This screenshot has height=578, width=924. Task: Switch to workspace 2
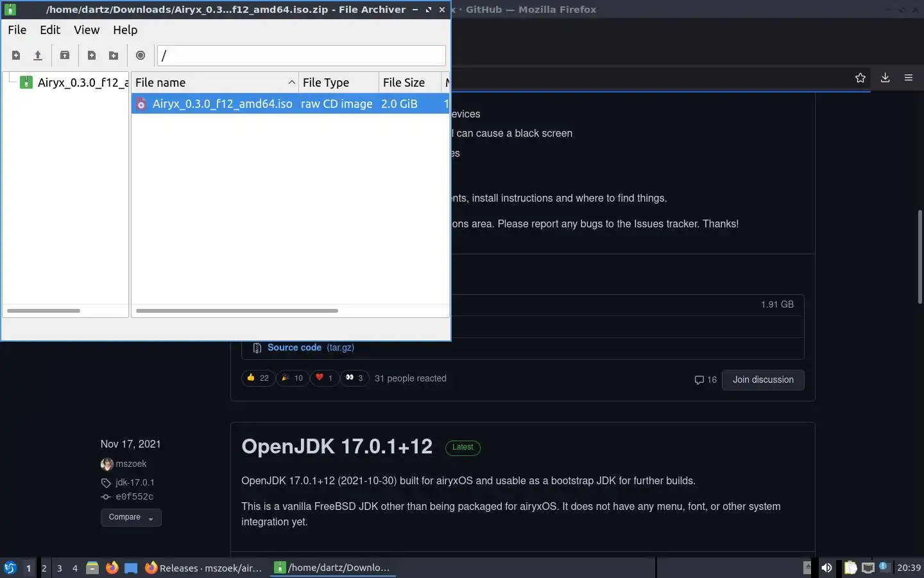44,568
